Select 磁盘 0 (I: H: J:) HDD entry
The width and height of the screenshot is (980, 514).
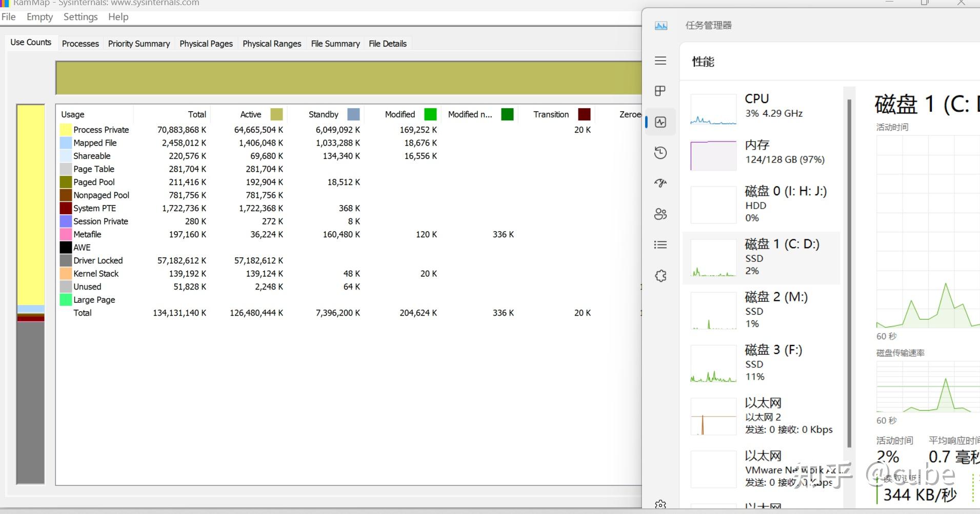pyautogui.click(x=761, y=204)
